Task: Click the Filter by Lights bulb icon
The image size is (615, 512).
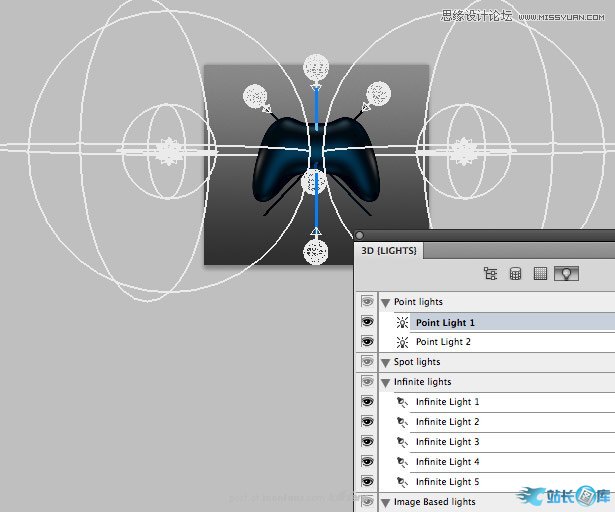Action: pos(567,273)
